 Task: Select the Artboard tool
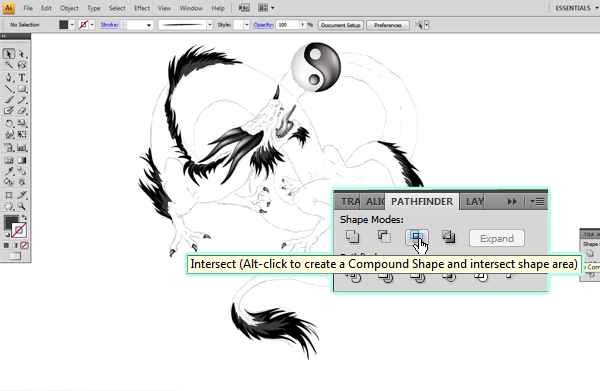coord(9,195)
